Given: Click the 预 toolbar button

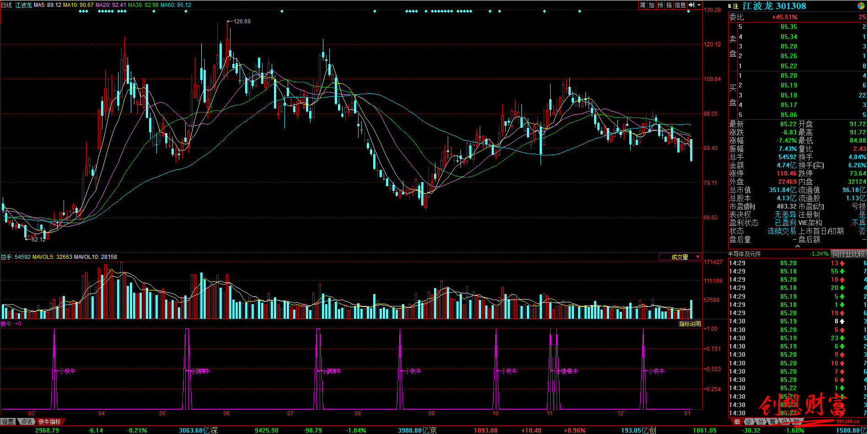Looking at the screenshot, I should pos(660,5).
